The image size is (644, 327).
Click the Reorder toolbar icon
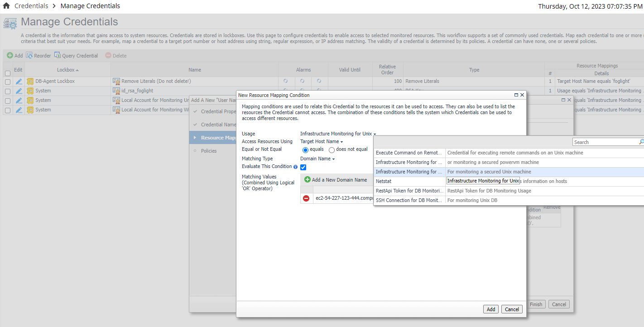(x=29, y=55)
